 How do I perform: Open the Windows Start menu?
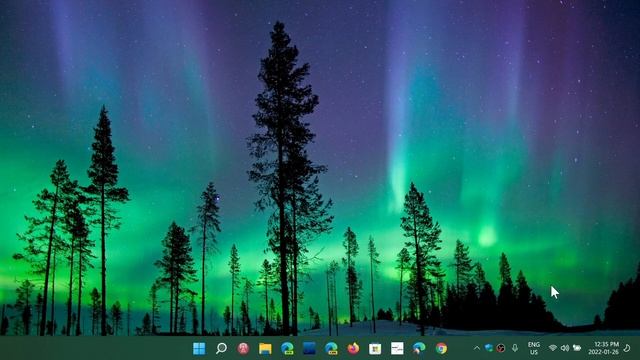tap(199, 348)
